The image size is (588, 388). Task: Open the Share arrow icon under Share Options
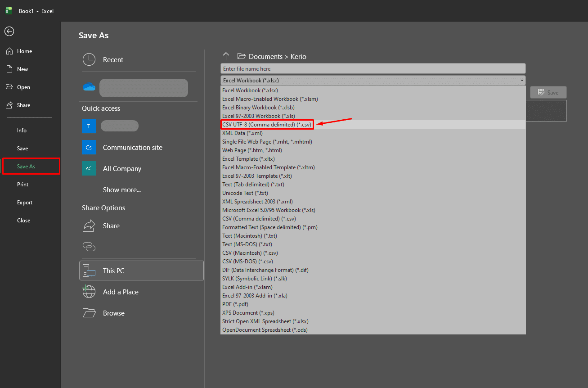89,226
